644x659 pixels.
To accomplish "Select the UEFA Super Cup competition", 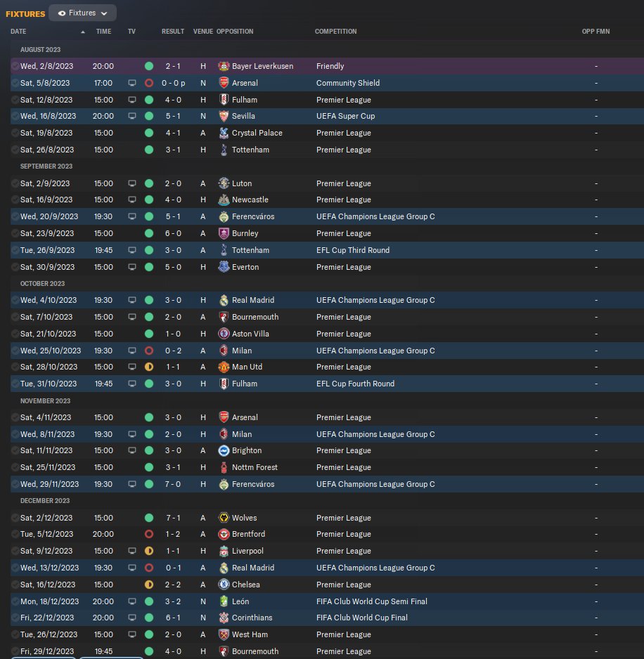I will (x=345, y=116).
